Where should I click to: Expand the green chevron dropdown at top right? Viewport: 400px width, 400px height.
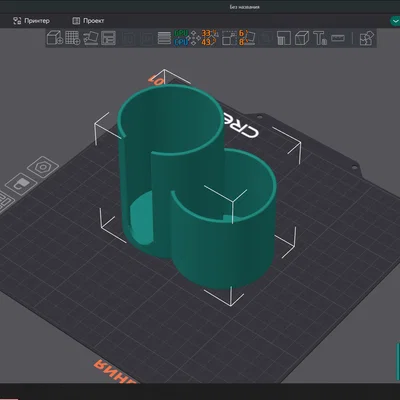[x=395, y=21]
